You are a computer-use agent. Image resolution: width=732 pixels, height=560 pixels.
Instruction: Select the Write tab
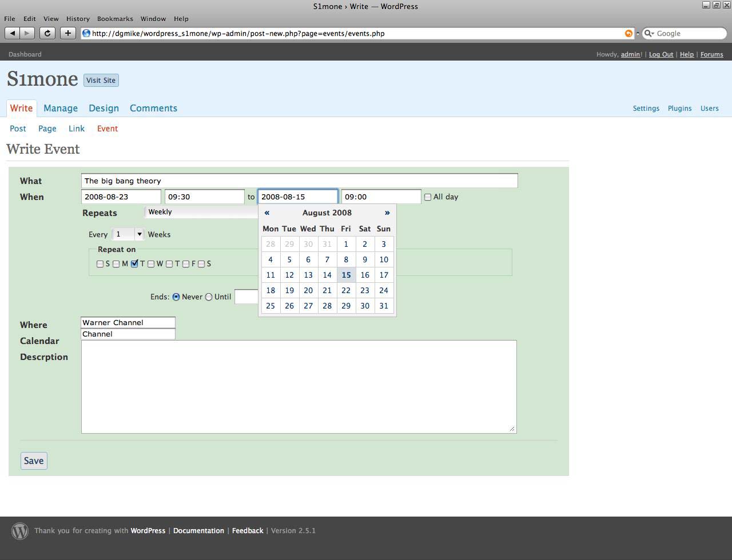pos(21,108)
